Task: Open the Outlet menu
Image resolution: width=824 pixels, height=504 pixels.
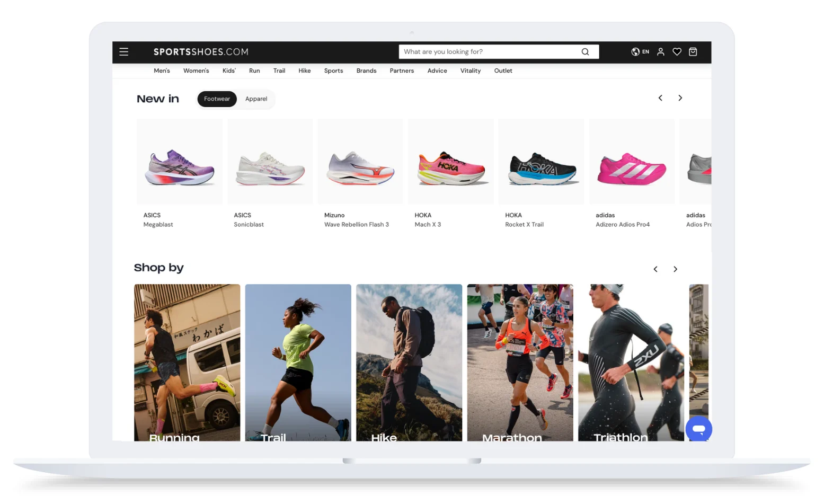Action: [503, 70]
